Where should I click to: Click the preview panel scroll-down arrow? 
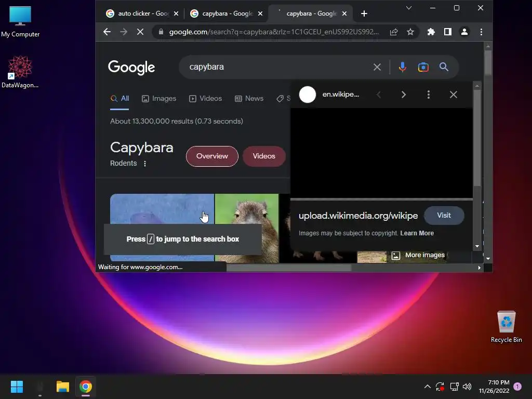pyautogui.click(x=477, y=246)
